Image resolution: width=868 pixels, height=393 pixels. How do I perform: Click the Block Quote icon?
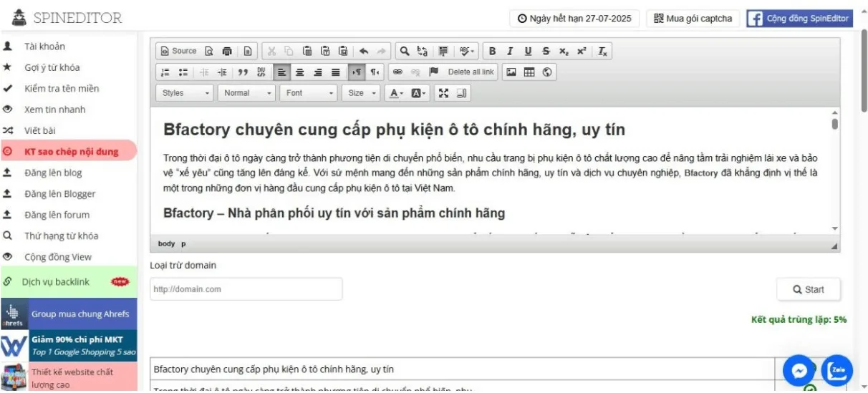[243, 72]
